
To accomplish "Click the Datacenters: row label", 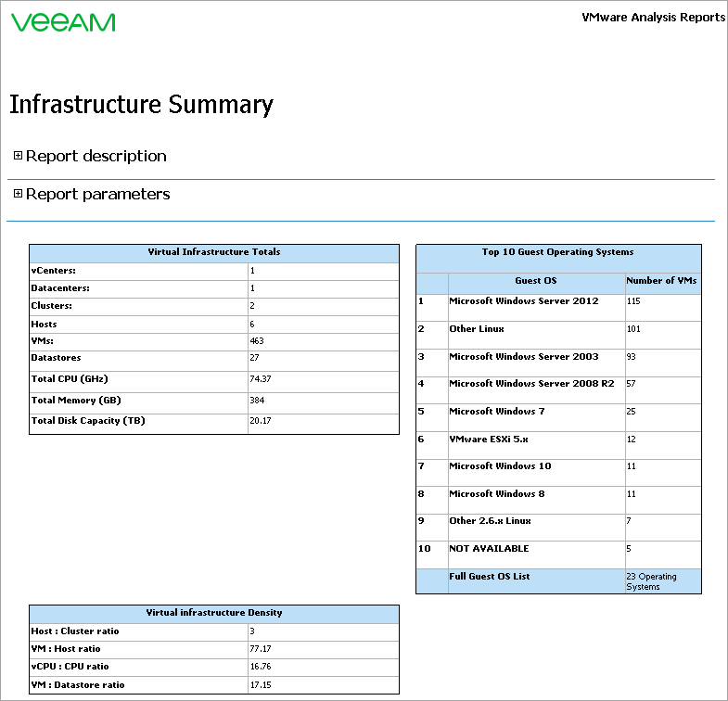I will (x=60, y=288).
